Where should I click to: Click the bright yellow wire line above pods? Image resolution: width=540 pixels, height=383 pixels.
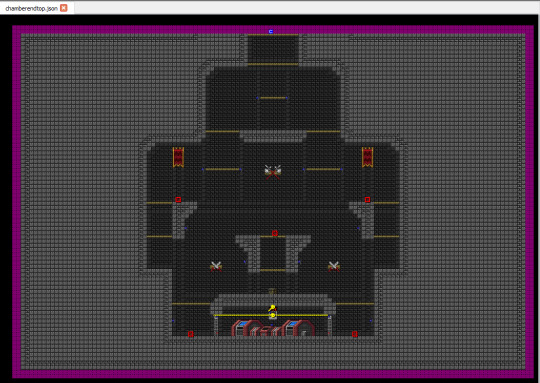coord(271,315)
